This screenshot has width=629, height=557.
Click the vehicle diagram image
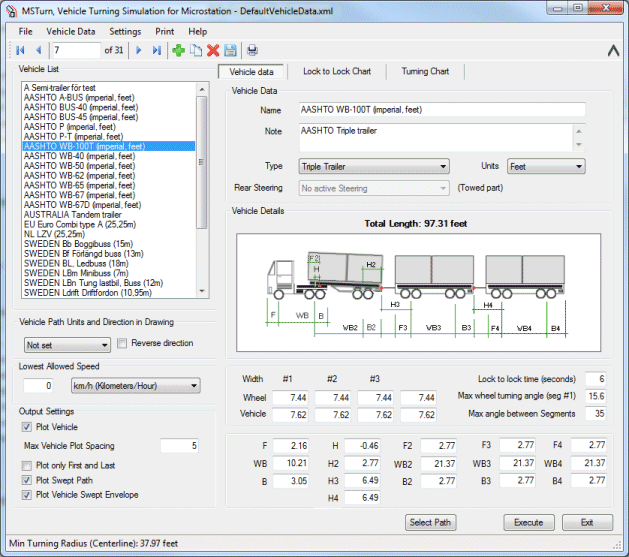(418, 293)
